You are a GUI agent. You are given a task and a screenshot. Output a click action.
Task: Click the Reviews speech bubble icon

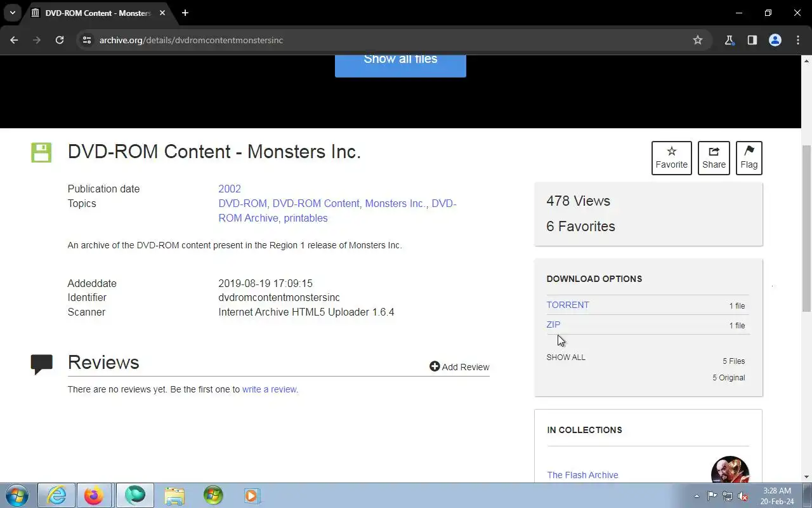pos(41,364)
